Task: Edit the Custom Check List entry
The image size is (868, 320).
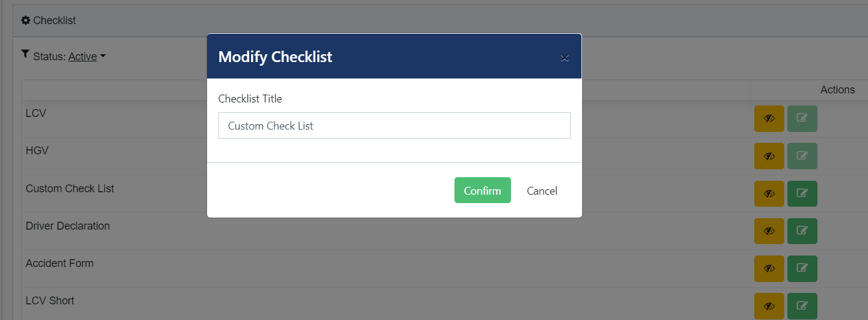Action: tap(802, 193)
